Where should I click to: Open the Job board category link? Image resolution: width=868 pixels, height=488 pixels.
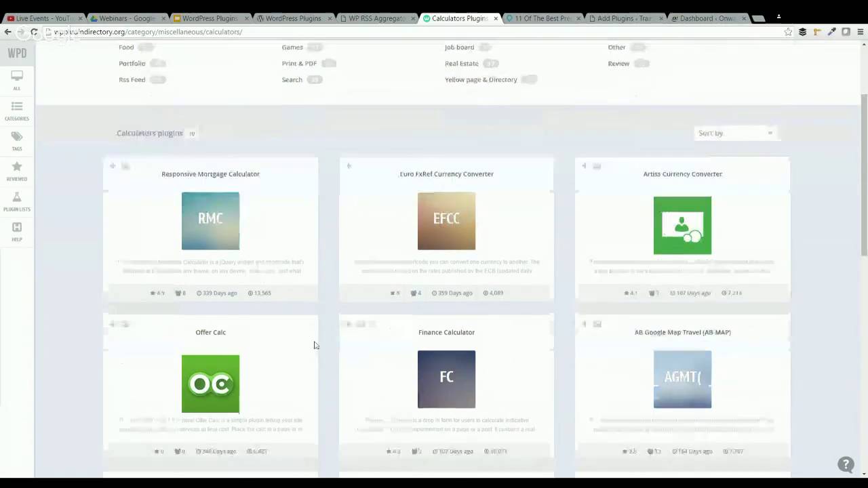coord(459,47)
